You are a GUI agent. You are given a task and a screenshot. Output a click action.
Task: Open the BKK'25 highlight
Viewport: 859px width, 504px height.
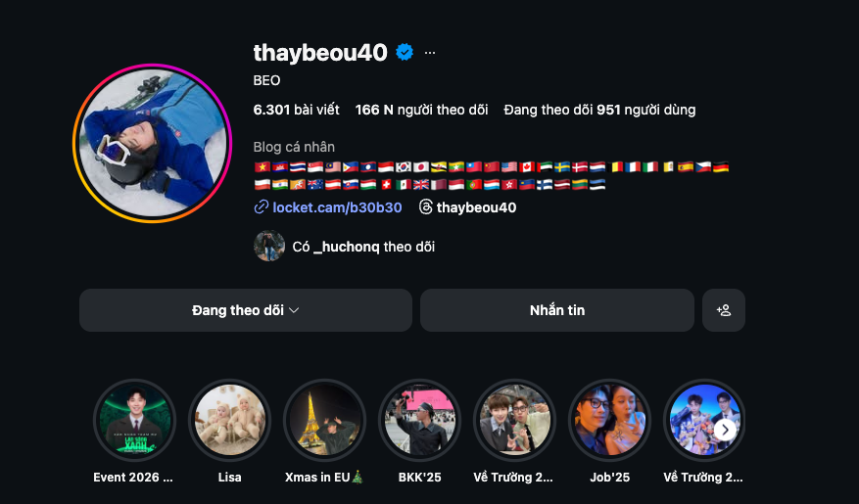pos(419,420)
